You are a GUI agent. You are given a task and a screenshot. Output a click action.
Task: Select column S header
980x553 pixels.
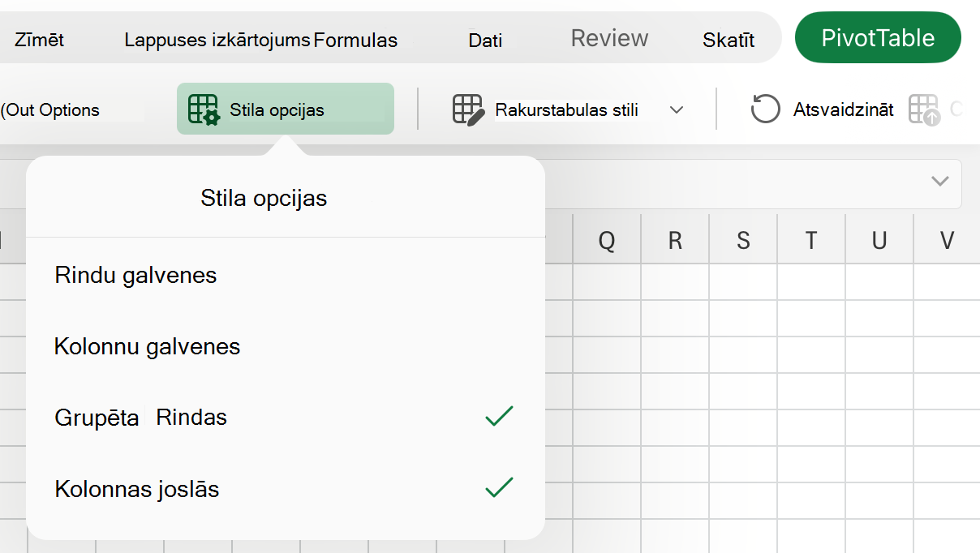click(x=743, y=240)
